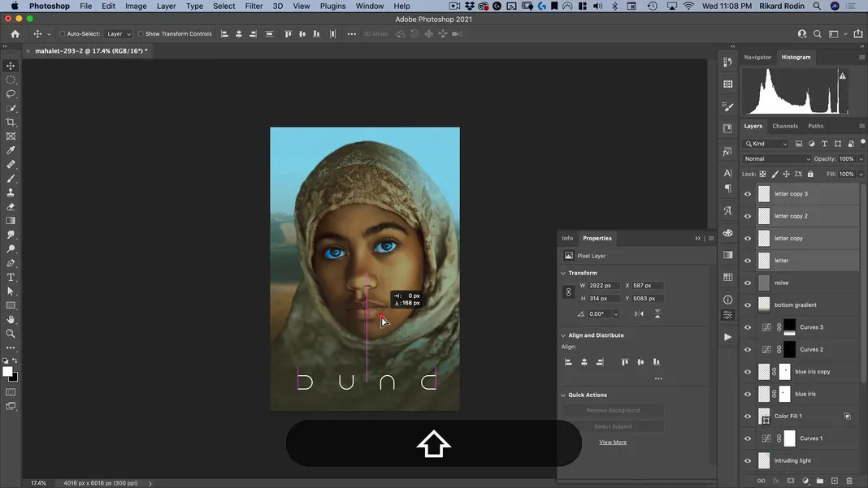Select the Path Selection tool
The image size is (868, 488).
(x=11, y=292)
